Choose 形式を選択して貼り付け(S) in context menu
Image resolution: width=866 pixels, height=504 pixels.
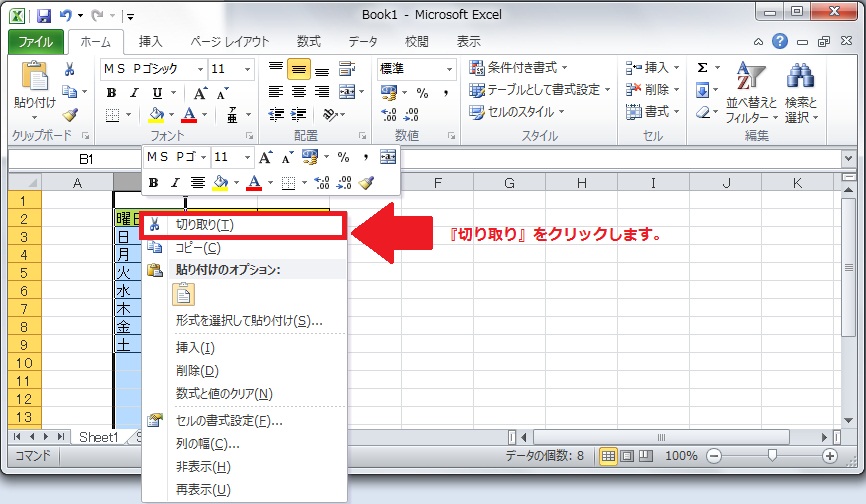point(245,321)
